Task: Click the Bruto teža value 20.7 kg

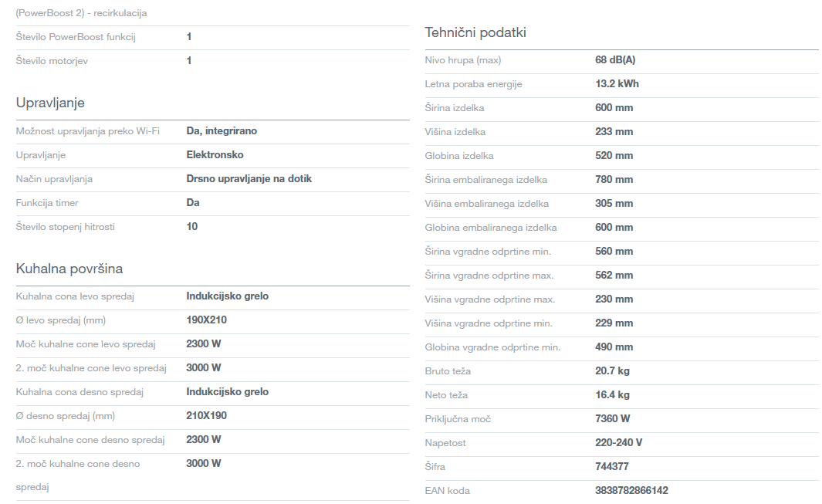Action: point(612,371)
